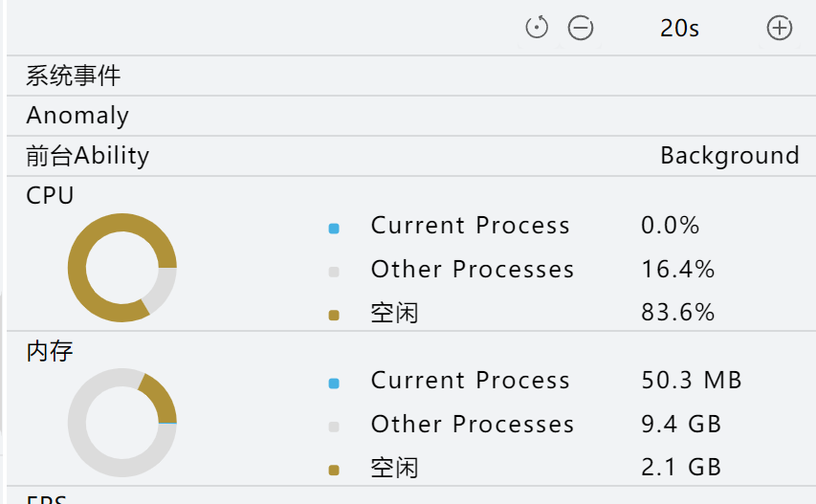Click the reset time range icon
This screenshot has width=816, height=504.
(537, 28)
